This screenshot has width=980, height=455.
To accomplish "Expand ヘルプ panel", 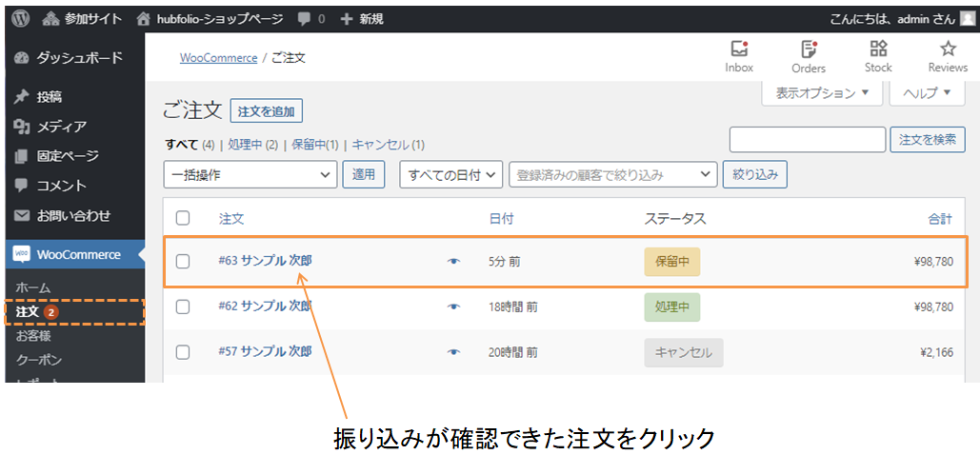I will (x=928, y=93).
